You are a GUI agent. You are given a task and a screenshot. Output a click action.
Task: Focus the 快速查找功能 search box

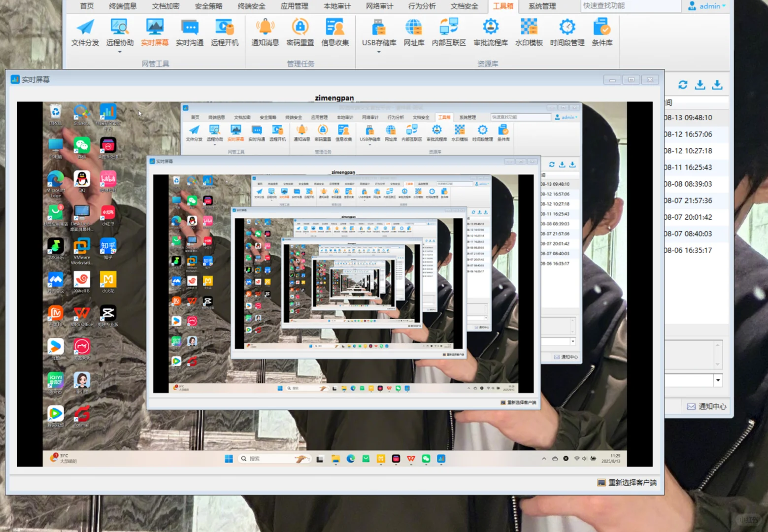coord(631,6)
